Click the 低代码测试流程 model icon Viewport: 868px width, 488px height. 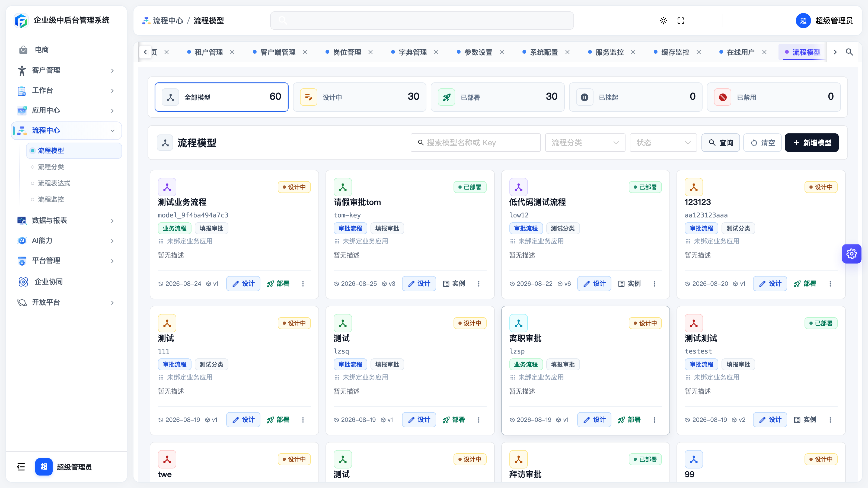click(x=519, y=187)
